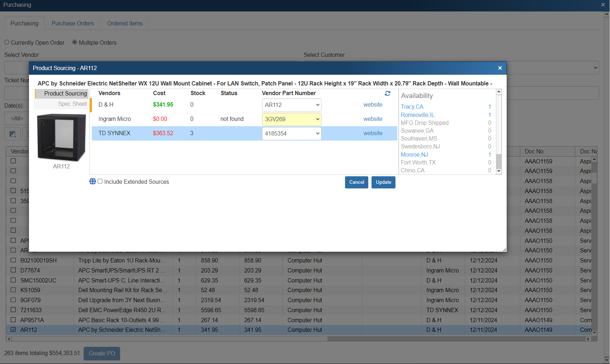Viewport: 610px width, 364px height.
Task: Close the Purchasing window
Action: pos(603,5)
